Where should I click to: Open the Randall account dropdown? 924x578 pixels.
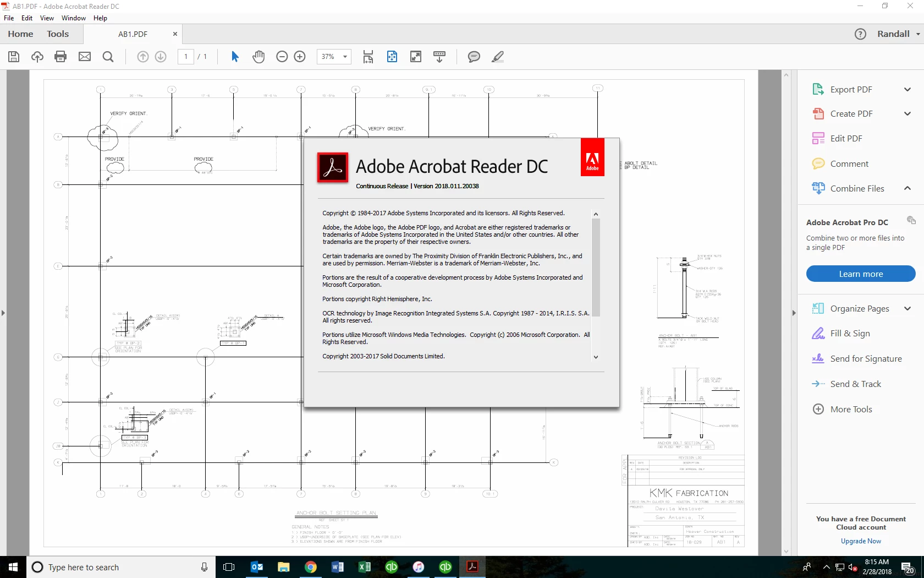[899, 34]
